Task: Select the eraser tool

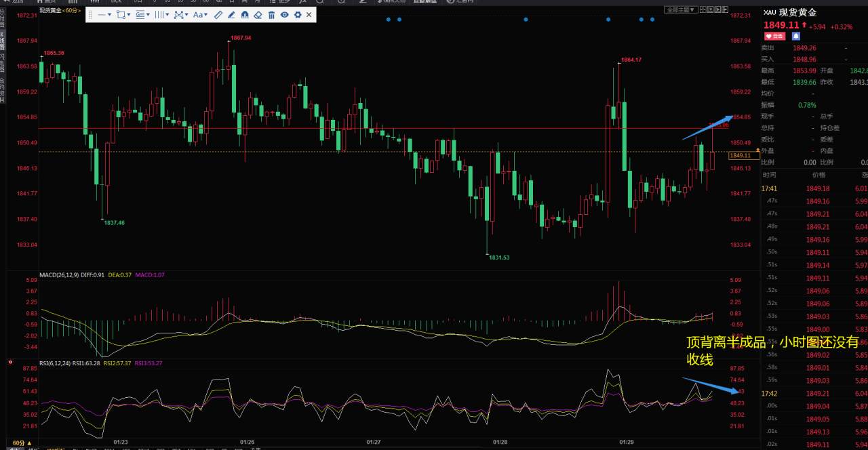Action: click(x=258, y=15)
